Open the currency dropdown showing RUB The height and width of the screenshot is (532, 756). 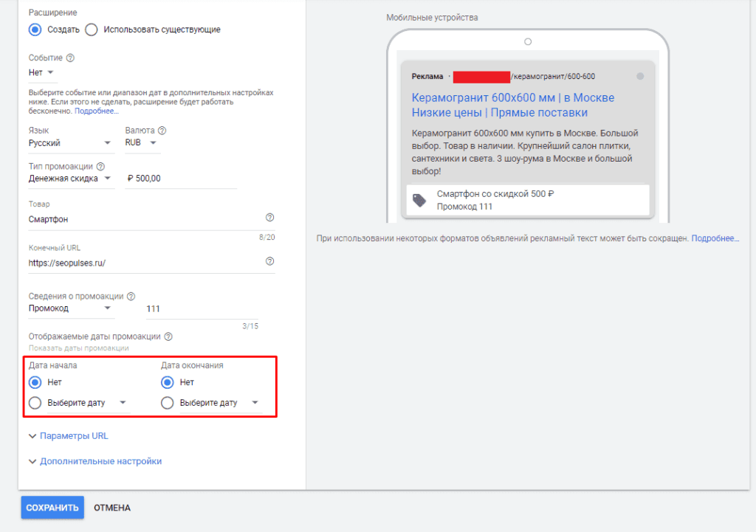142,142
